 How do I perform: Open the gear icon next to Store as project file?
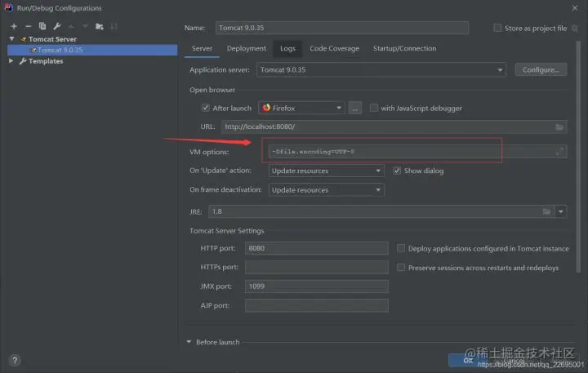[574, 28]
